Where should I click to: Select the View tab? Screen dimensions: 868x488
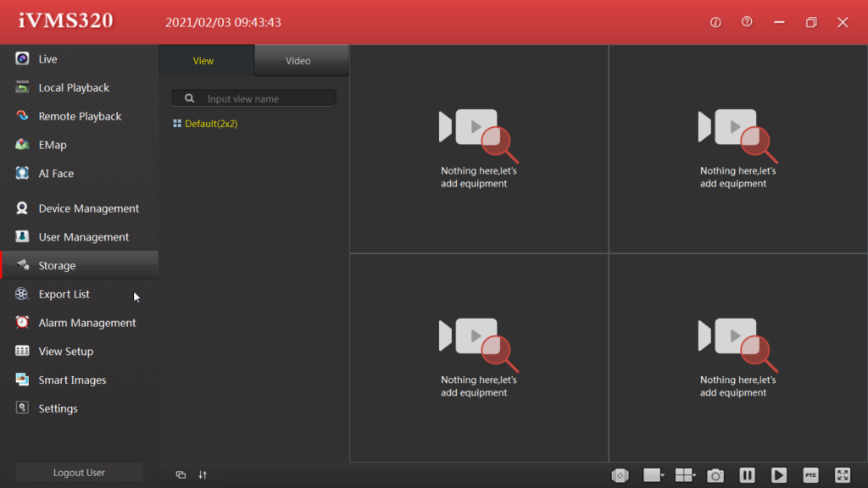click(x=203, y=61)
